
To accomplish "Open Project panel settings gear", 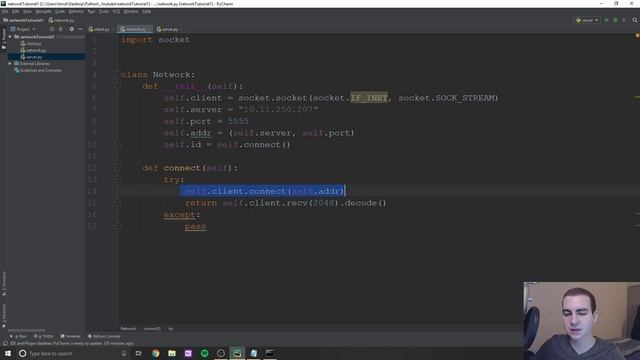I will pyautogui.click(x=71, y=29).
